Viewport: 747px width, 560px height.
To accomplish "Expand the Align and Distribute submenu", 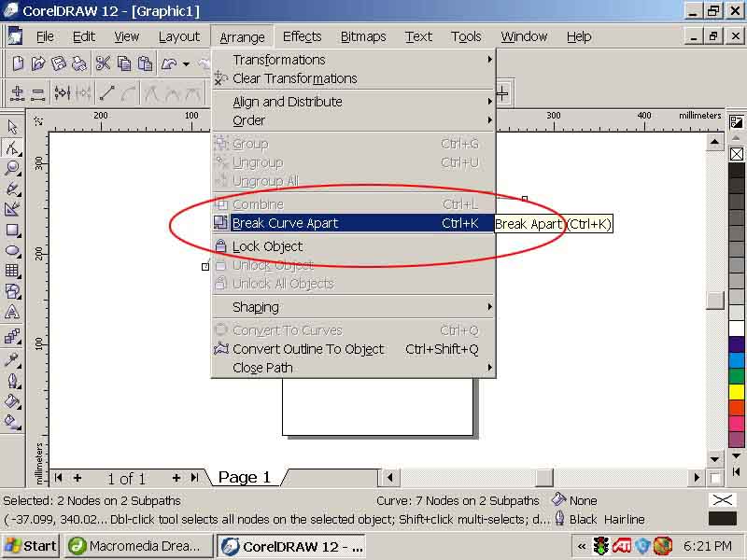I will click(353, 102).
